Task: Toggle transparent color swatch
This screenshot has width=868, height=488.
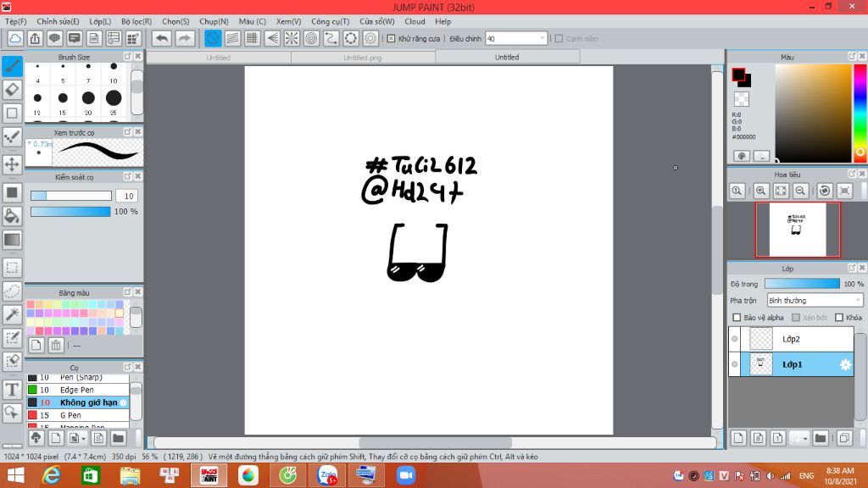Action: coord(741,99)
